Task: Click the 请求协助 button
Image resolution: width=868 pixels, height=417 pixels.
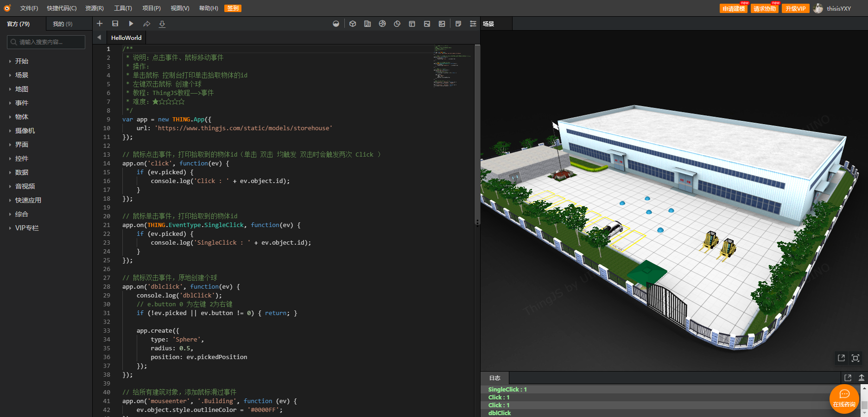Action: (765, 8)
